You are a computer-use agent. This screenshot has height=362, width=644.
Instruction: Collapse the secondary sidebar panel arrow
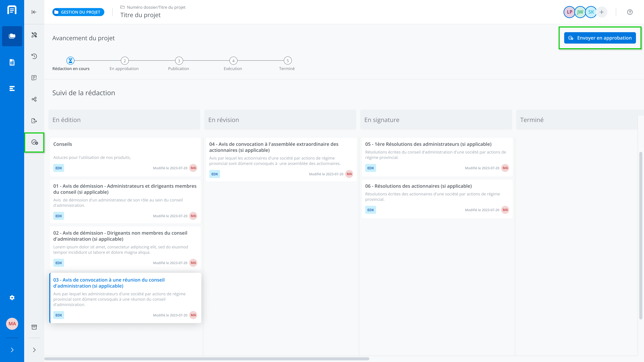pyautogui.click(x=34, y=12)
